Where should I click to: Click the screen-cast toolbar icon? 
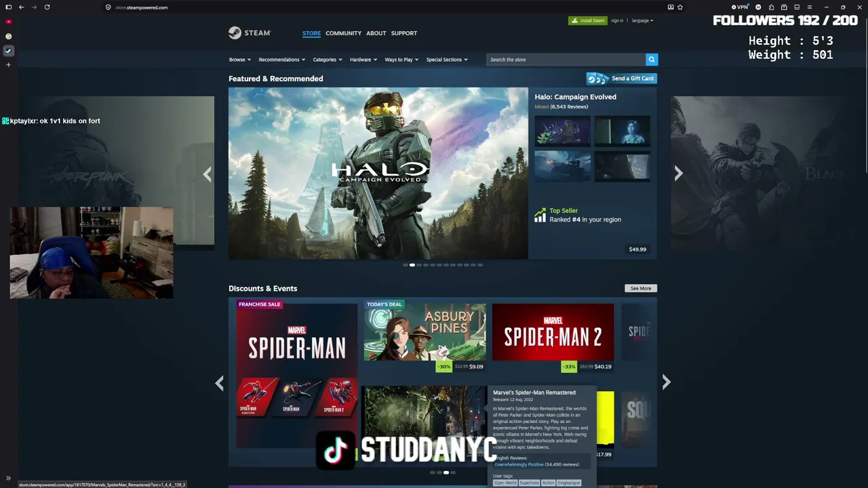[796, 7]
